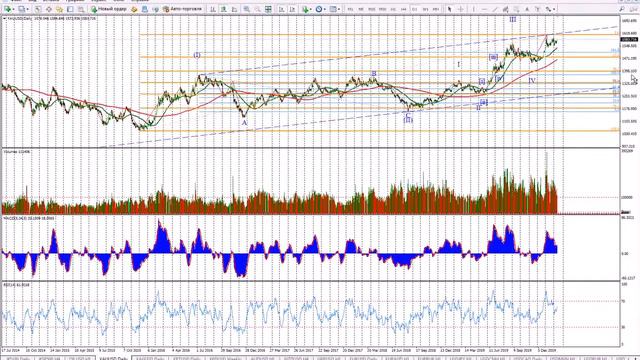Select the H4 timeframe

click(x=404, y=9)
